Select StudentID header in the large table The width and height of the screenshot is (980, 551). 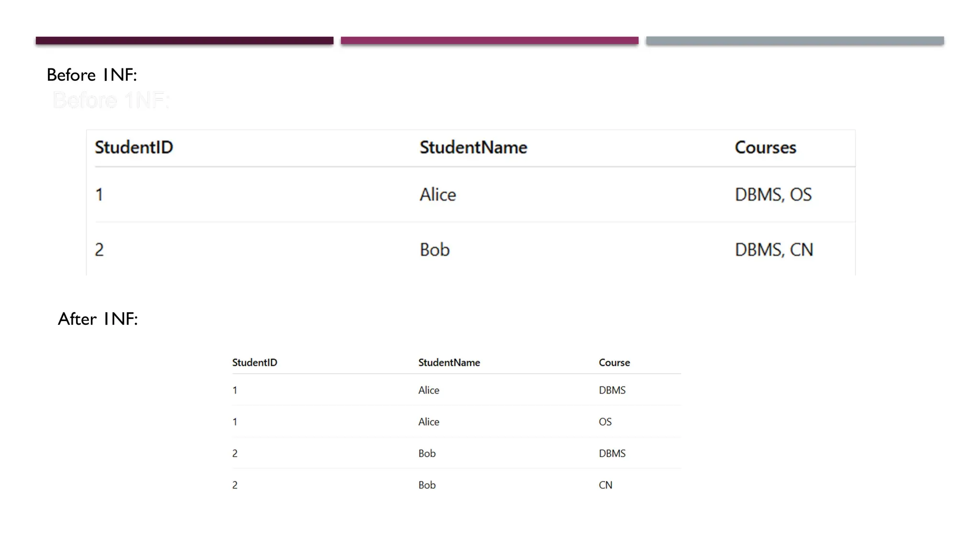tap(134, 147)
